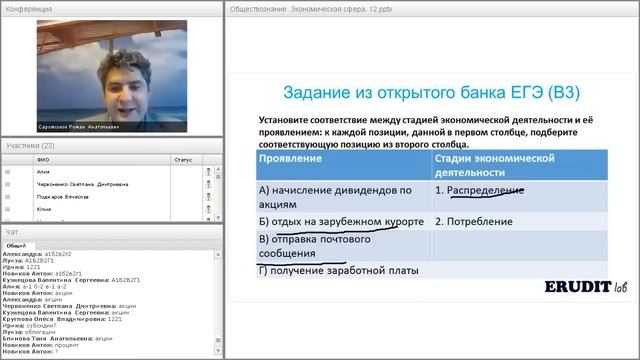Click slide option 1. Распределение
640x360 pixels.
coord(479,190)
